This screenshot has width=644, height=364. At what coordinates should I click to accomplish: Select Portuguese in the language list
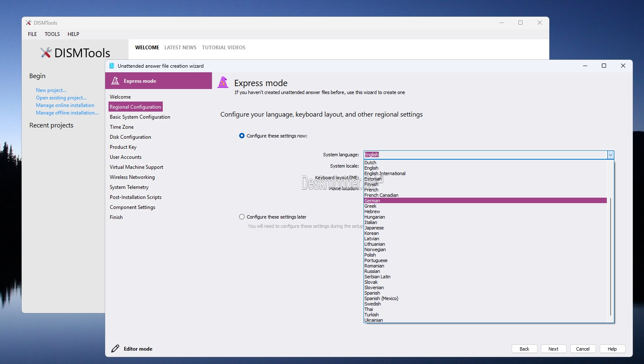point(485,260)
